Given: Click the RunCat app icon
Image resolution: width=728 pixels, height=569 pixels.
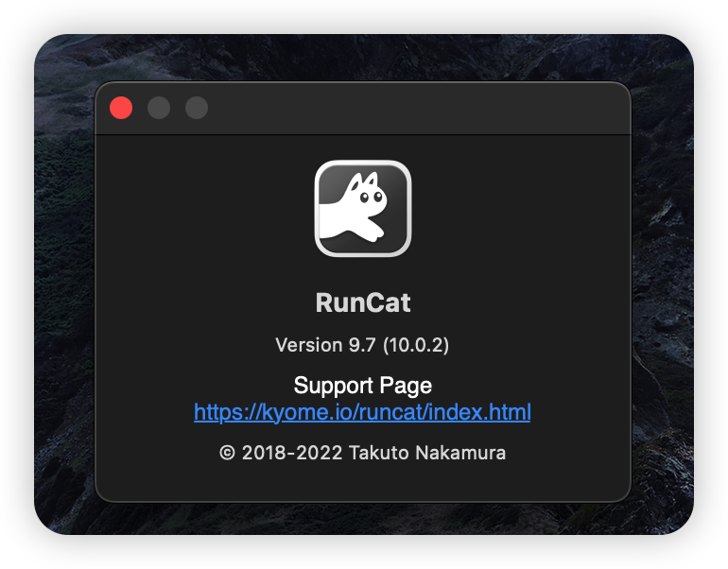Looking at the screenshot, I should tap(363, 208).
